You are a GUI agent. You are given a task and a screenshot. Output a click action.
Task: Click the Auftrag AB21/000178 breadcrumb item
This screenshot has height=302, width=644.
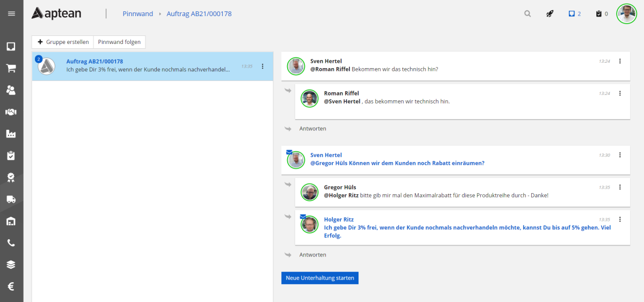coord(200,14)
